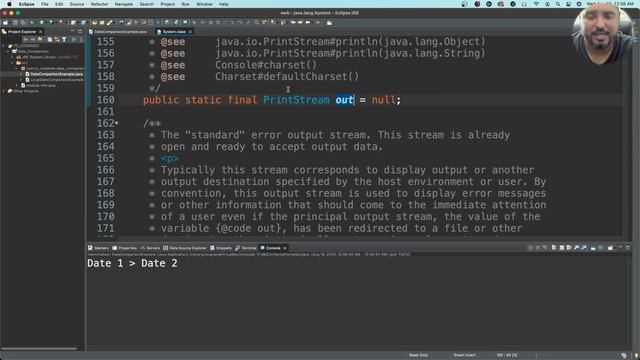Open the Snippets view tab

pyautogui.click(x=221, y=248)
